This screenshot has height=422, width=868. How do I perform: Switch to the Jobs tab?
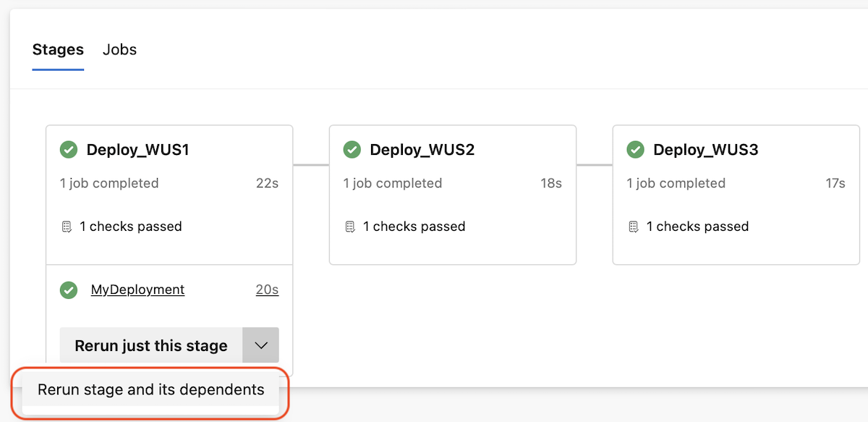119,50
